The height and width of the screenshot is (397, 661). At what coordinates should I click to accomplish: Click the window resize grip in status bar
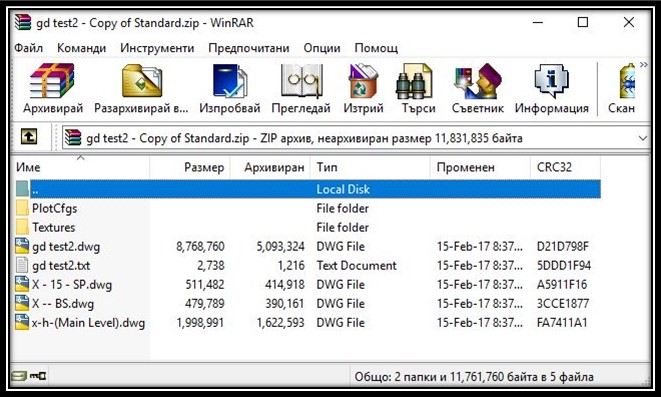point(645,381)
